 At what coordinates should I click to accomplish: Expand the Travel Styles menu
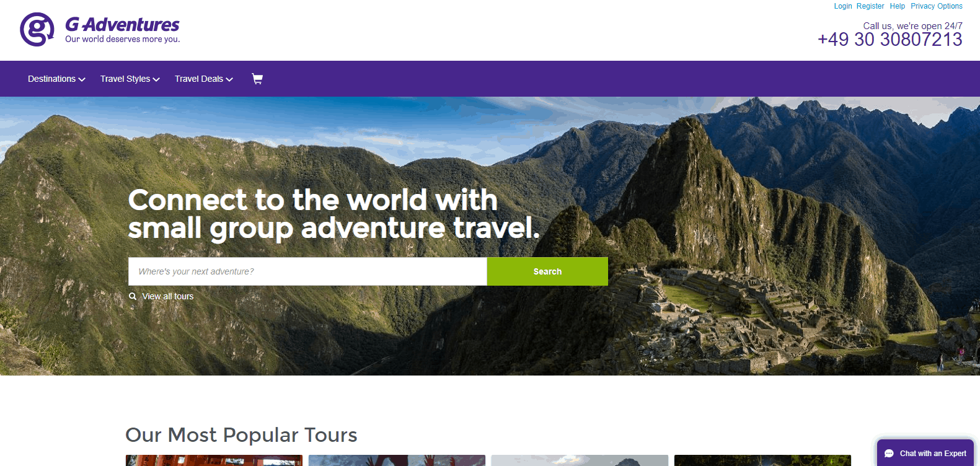click(x=125, y=79)
